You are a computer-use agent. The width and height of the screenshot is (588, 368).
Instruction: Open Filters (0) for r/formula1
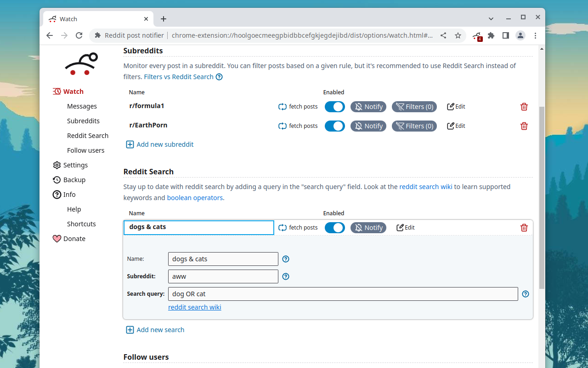coord(414,107)
